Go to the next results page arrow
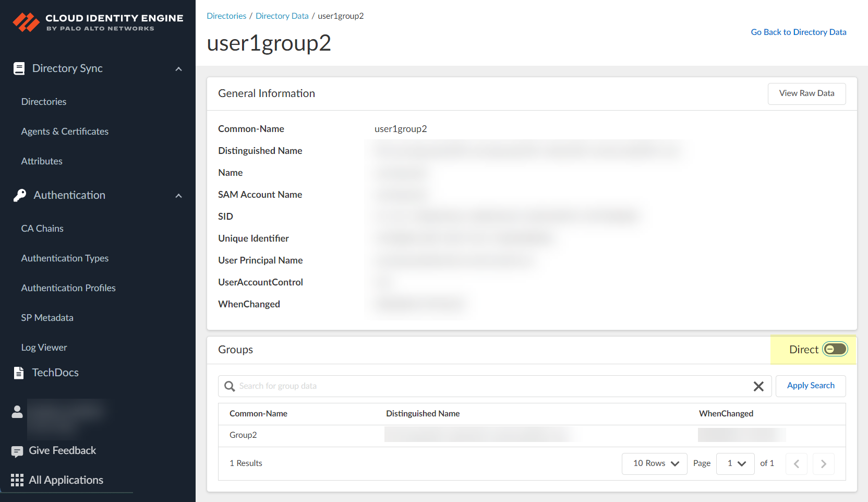This screenshot has width=868, height=502. (x=823, y=463)
